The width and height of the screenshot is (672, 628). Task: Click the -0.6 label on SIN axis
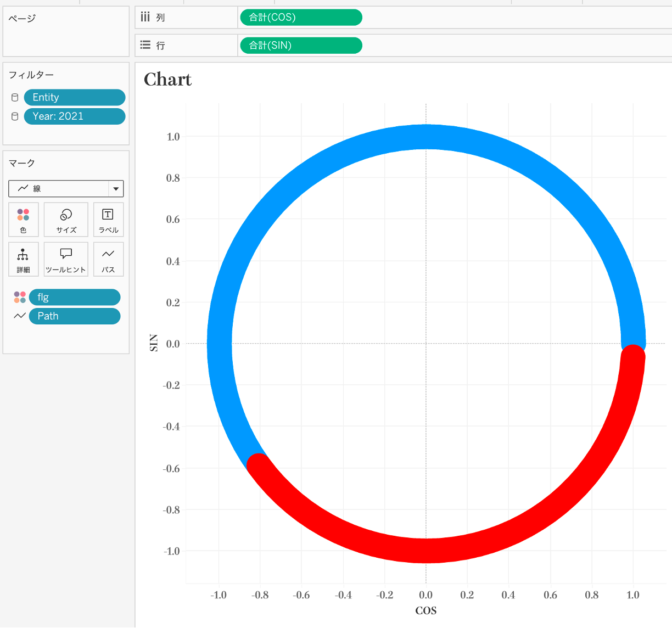click(171, 468)
